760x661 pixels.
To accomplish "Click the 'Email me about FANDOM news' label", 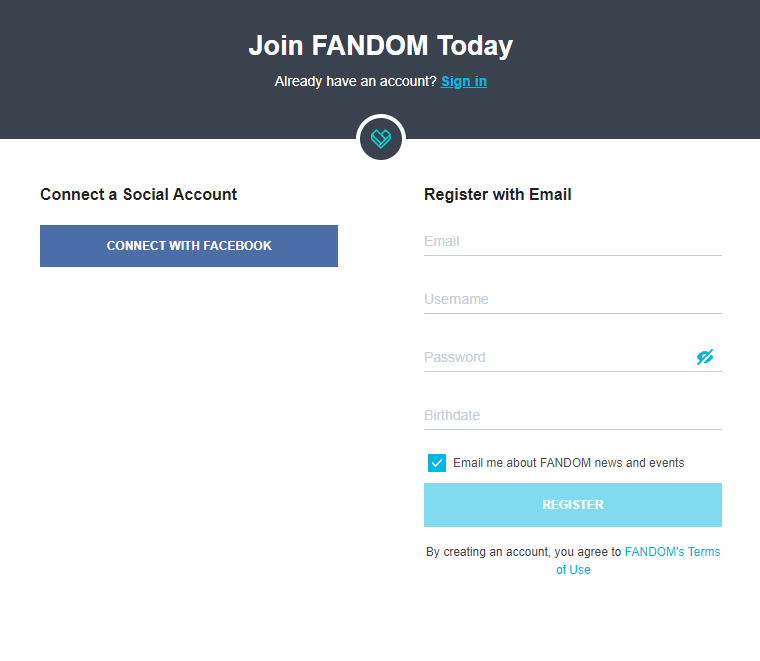I will (x=568, y=463).
